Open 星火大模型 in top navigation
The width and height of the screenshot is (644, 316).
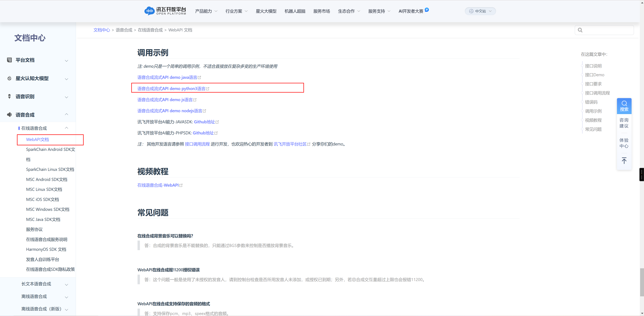[x=266, y=11]
